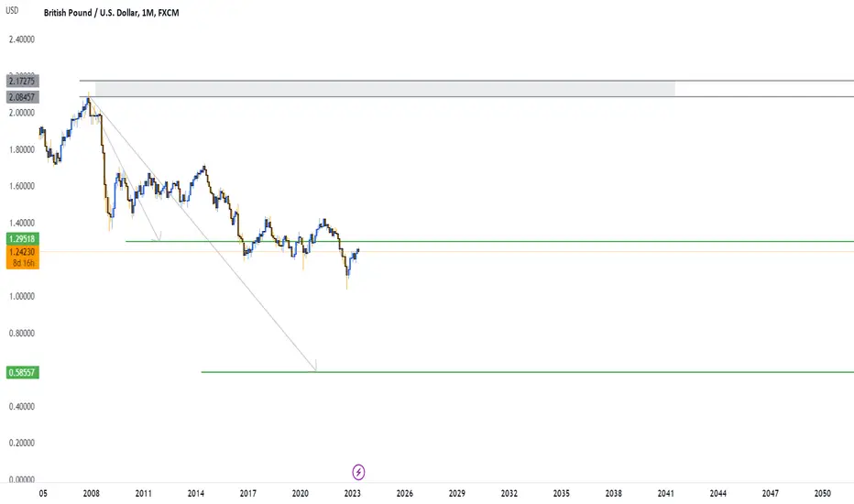Viewport: 854px width, 504px height.
Task: Select the green 0.58557 price label
Action: 22,373
